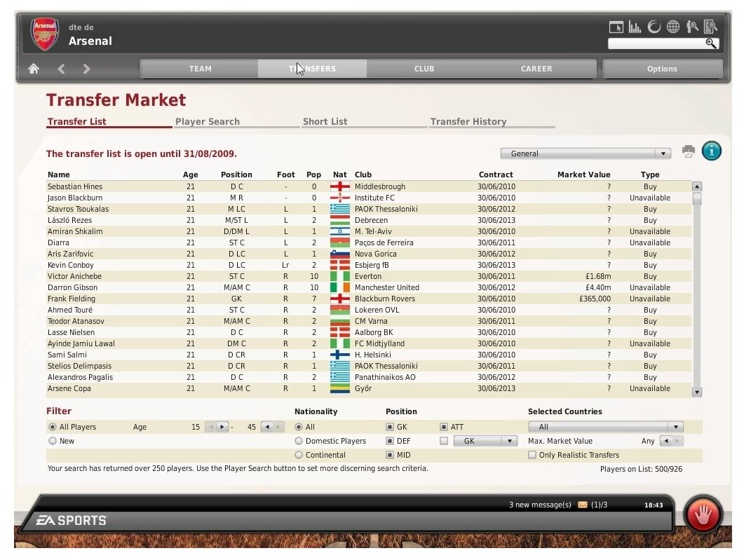Click the Arsenal club crest
The width and height of the screenshot is (744, 560).
click(45, 34)
